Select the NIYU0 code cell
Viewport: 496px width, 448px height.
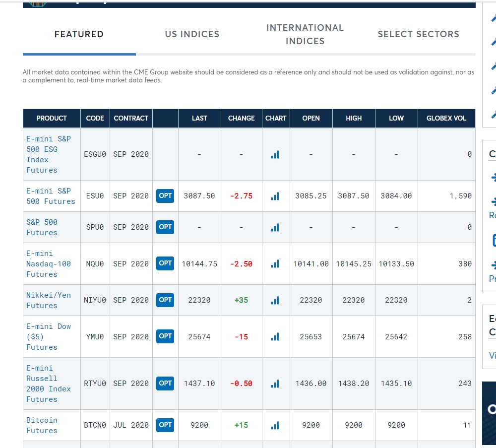95,300
